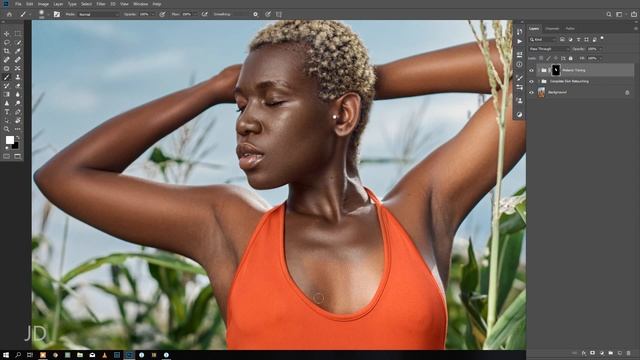Open the Filter menu
Image resolution: width=640 pixels, height=360 pixels.
(x=101, y=4)
